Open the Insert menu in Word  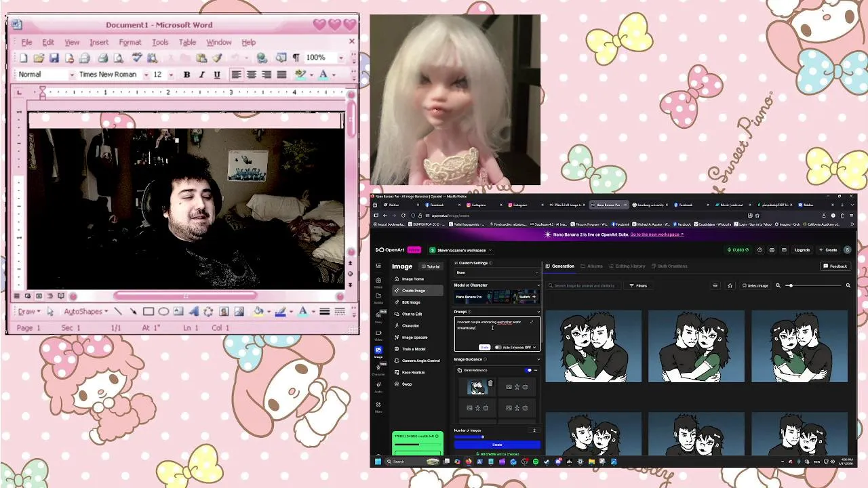(98, 42)
